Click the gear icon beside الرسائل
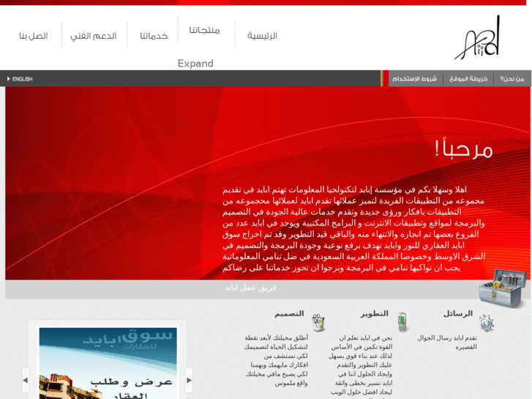Viewport: 532px width, 399px height. (x=487, y=323)
